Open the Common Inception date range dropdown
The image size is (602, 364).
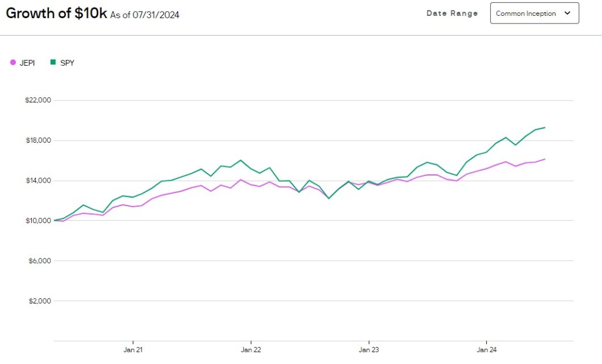click(x=534, y=14)
